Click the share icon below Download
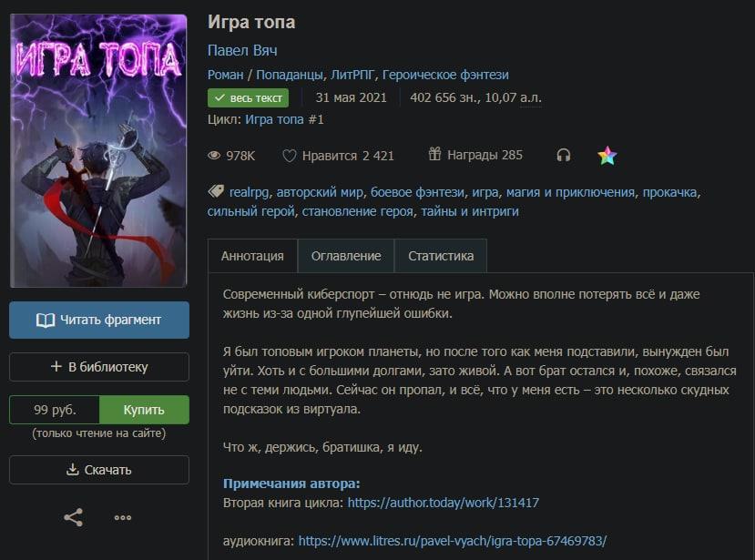The height and width of the screenshot is (560, 755). point(73,517)
